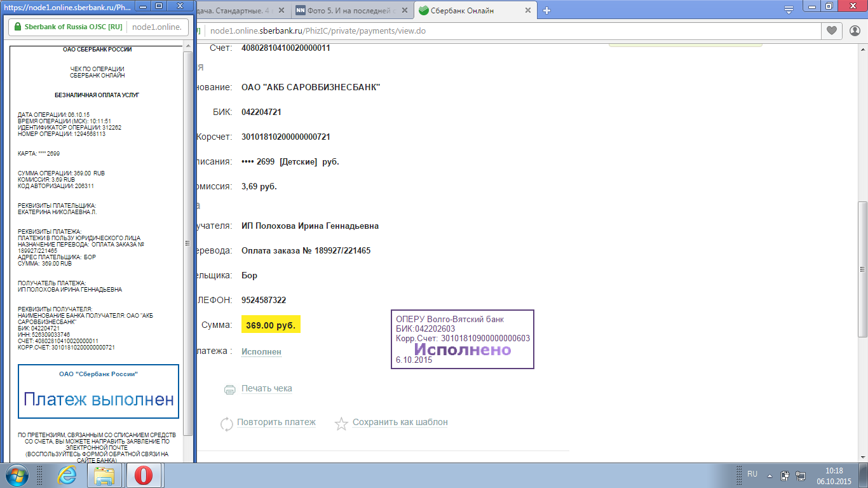Click the Исполнен payment status link
This screenshot has height=488, width=868.
click(x=261, y=351)
